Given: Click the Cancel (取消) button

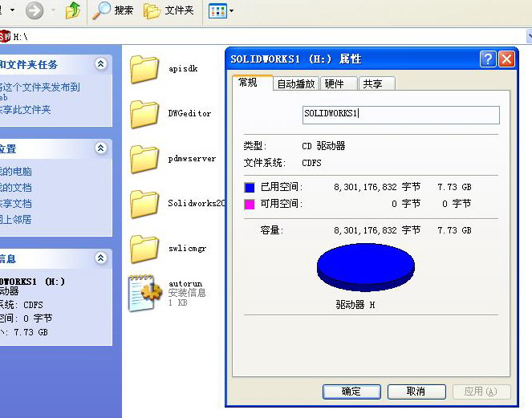Looking at the screenshot, I should click(416, 392).
